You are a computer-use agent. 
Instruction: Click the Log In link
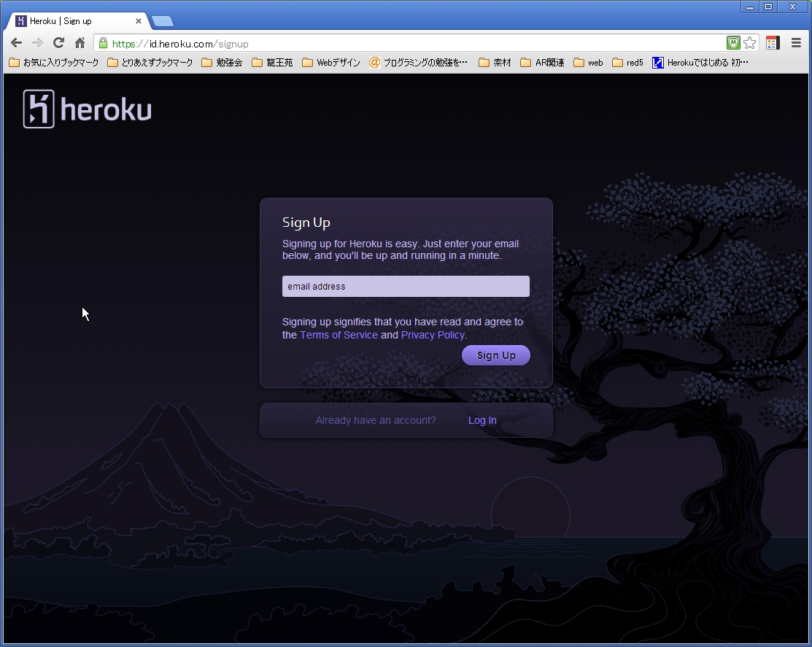(x=482, y=420)
